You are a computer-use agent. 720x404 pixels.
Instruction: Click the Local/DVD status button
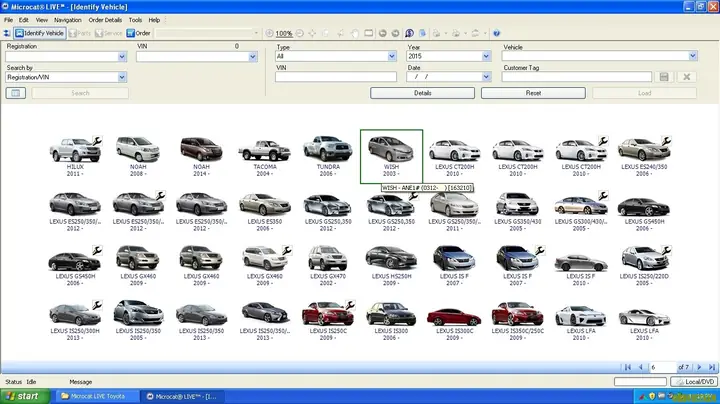(x=694, y=382)
